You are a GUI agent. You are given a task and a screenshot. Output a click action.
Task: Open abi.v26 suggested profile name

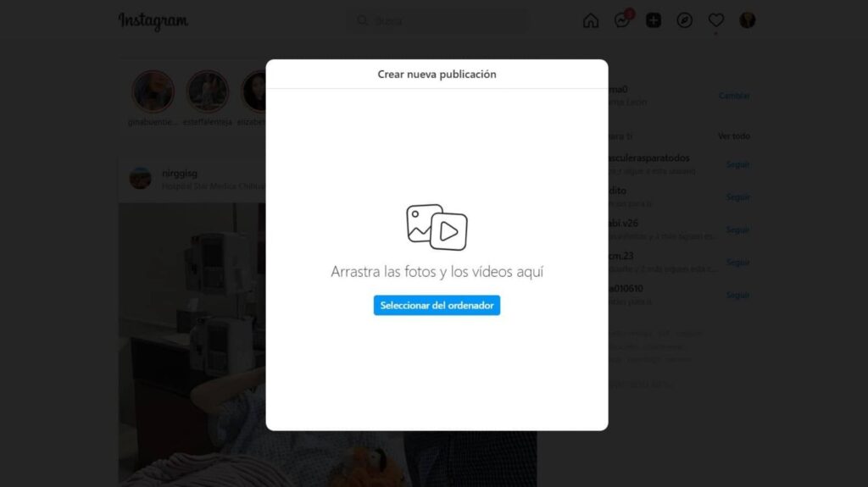click(623, 224)
